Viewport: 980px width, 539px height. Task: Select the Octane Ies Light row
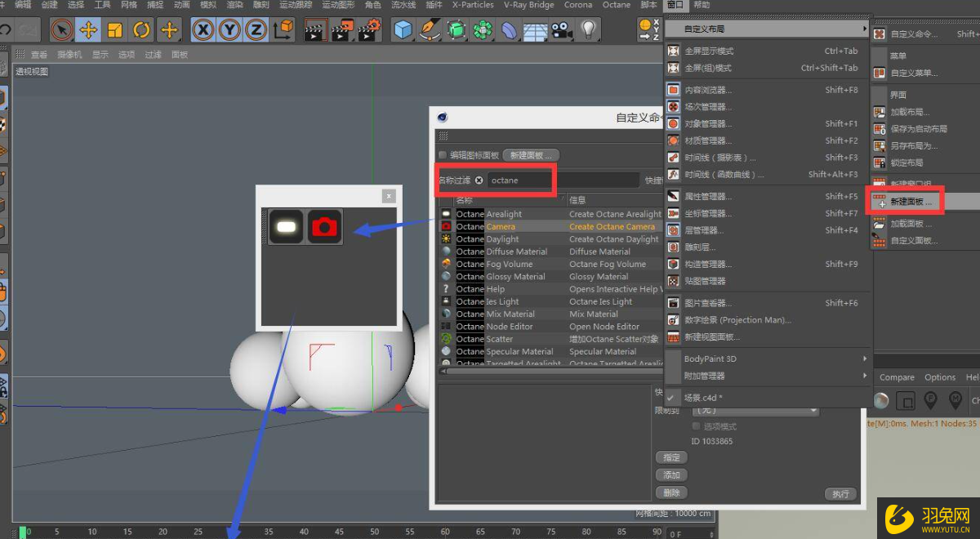coord(550,301)
